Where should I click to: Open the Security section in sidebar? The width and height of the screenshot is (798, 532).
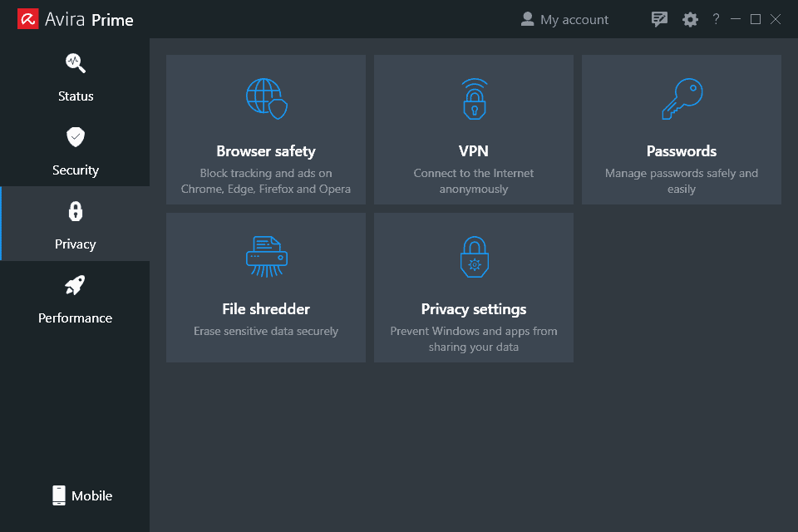(76, 149)
